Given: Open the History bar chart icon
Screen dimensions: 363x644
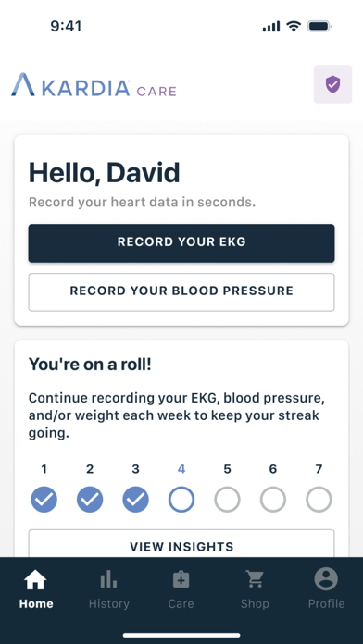Looking at the screenshot, I should pyautogui.click(x=108, y=580).
